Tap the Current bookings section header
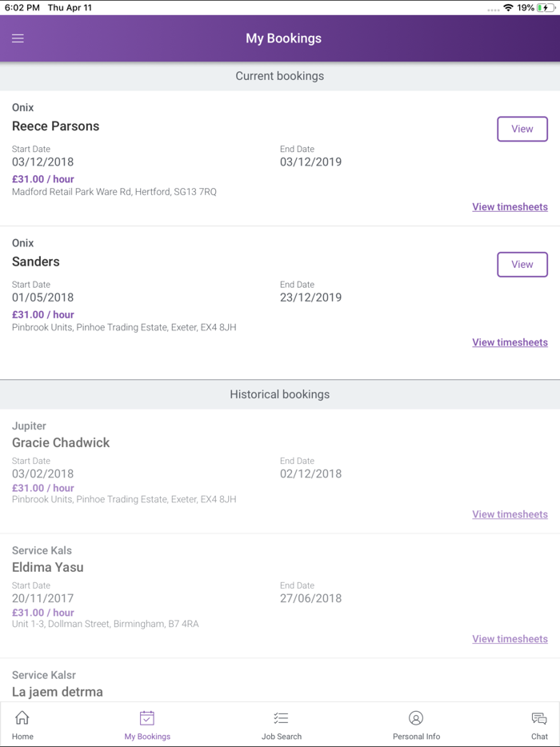This screenshot has height=747, width=560. tap(280, 77)
